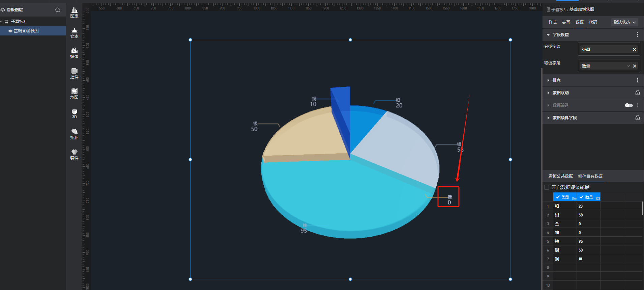Viewport: 644px width, 290px height.
Task: Open the 控件 (controls) component panel
Action: (x=74, y=74)
